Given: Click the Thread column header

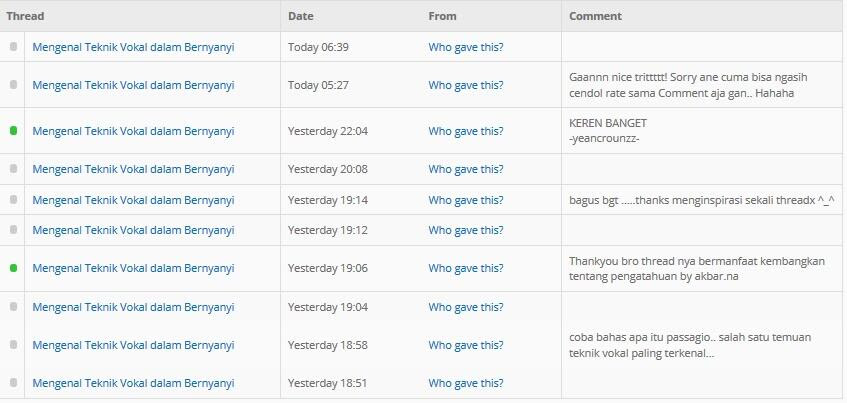Looking at the screenshot, I should tap(25, 16).
